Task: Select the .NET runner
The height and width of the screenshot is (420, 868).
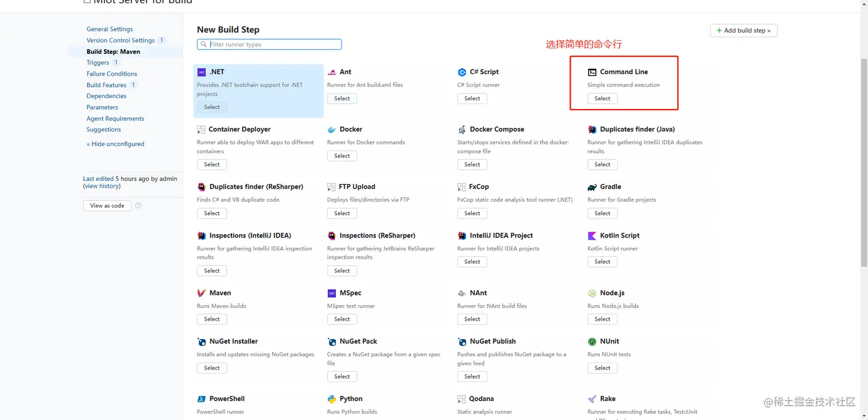Action: pyautogui.click(x=212, y=107)
